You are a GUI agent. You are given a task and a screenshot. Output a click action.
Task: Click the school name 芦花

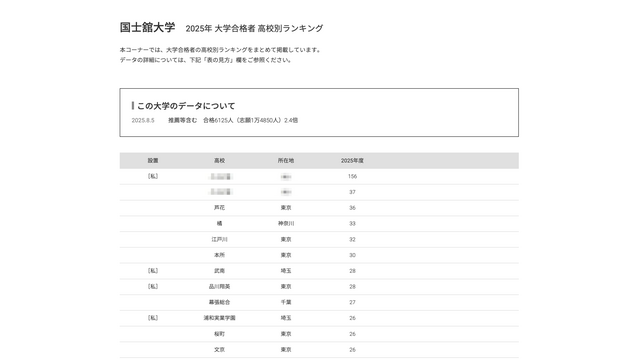pos(220,208)
